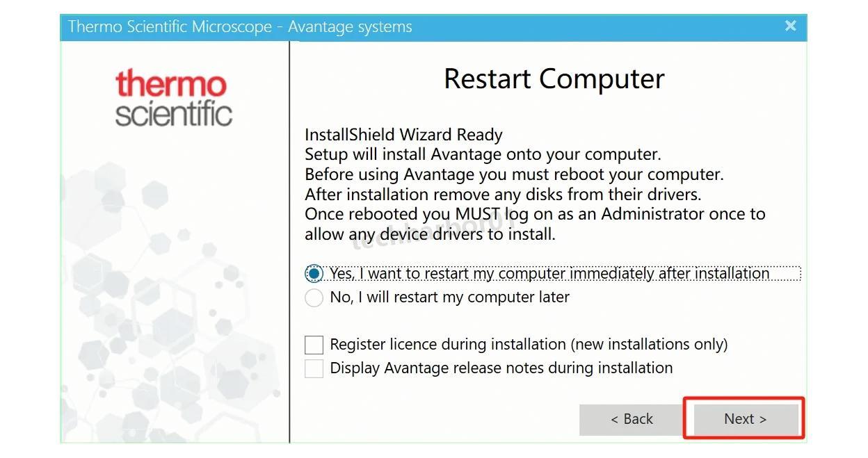
Task: Tick the Display Avantage release notes checkbox
Action: tap(314, 368)
